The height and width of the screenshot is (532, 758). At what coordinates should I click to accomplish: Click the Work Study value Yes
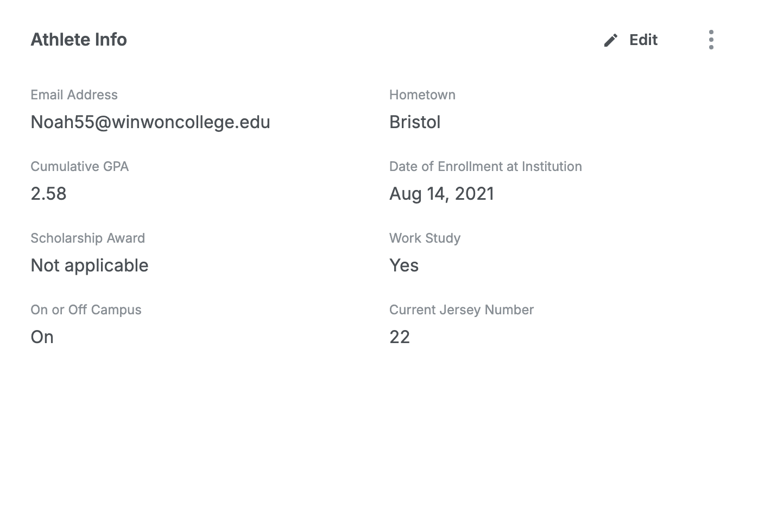click(404, 265)
